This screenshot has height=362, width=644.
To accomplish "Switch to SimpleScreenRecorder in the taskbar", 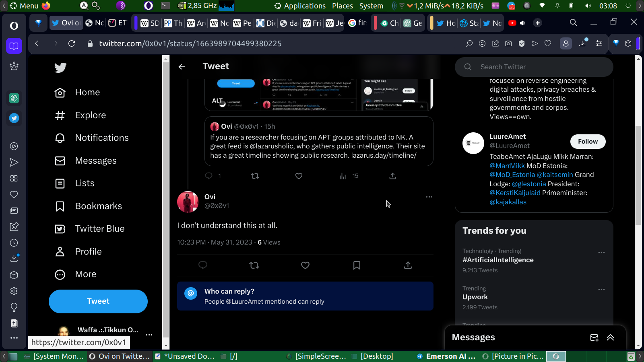I will [x=316, y=356].
